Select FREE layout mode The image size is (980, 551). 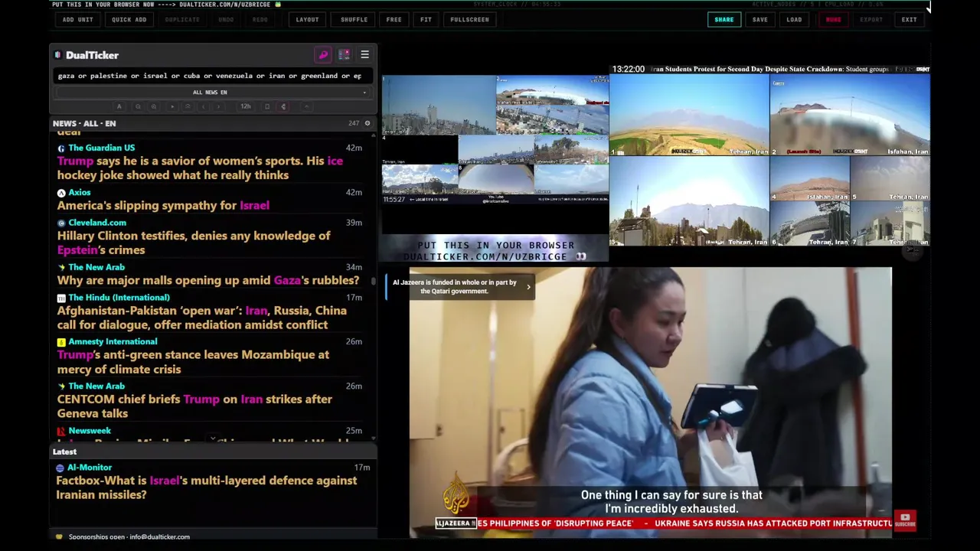coord(394,20)
